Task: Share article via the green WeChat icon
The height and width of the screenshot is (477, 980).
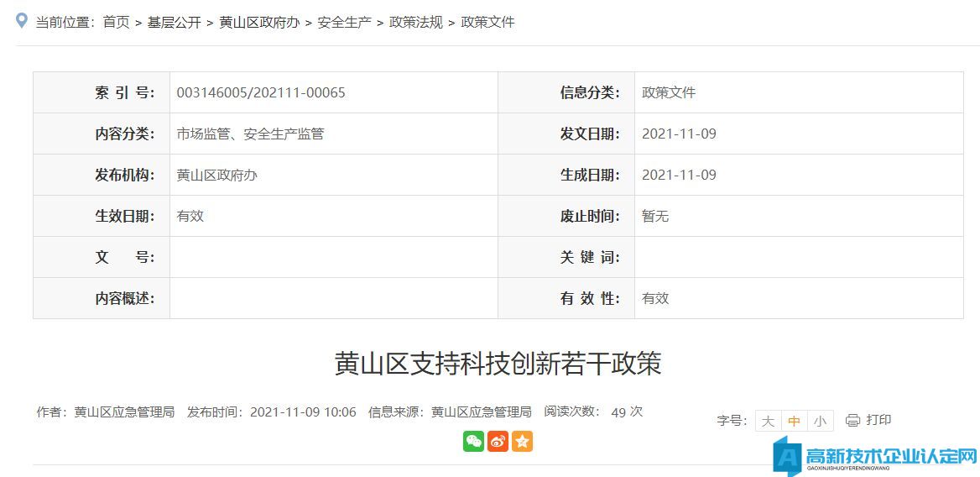Action: tap(473, 441)
